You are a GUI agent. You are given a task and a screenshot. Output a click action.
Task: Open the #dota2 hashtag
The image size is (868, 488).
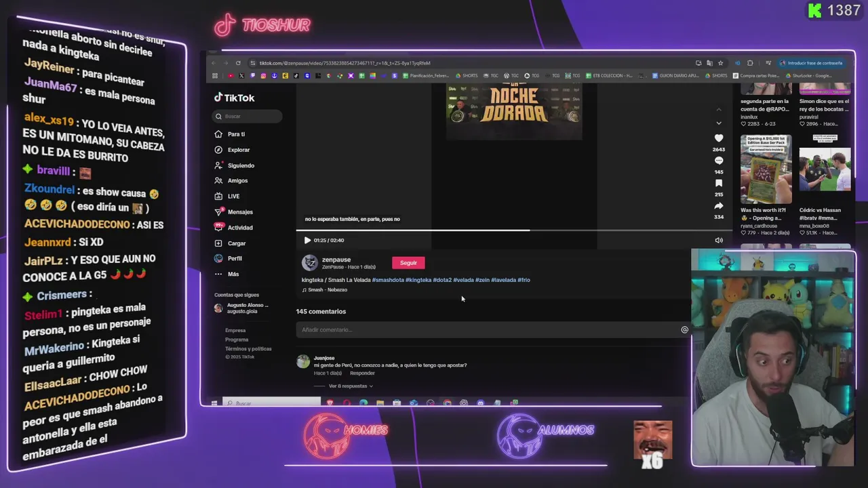pyautogui.click(x=442, y=280)
